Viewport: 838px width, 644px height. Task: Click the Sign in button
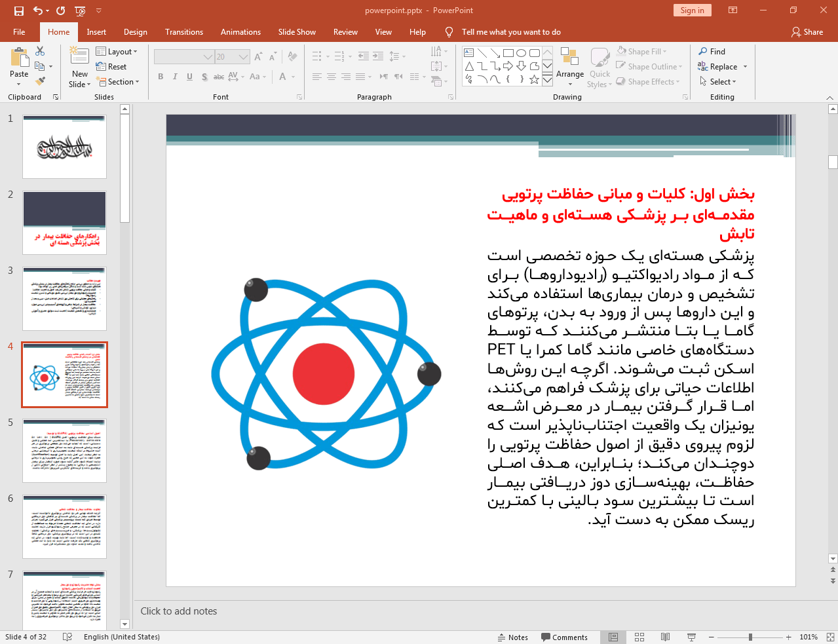point(692,10)
